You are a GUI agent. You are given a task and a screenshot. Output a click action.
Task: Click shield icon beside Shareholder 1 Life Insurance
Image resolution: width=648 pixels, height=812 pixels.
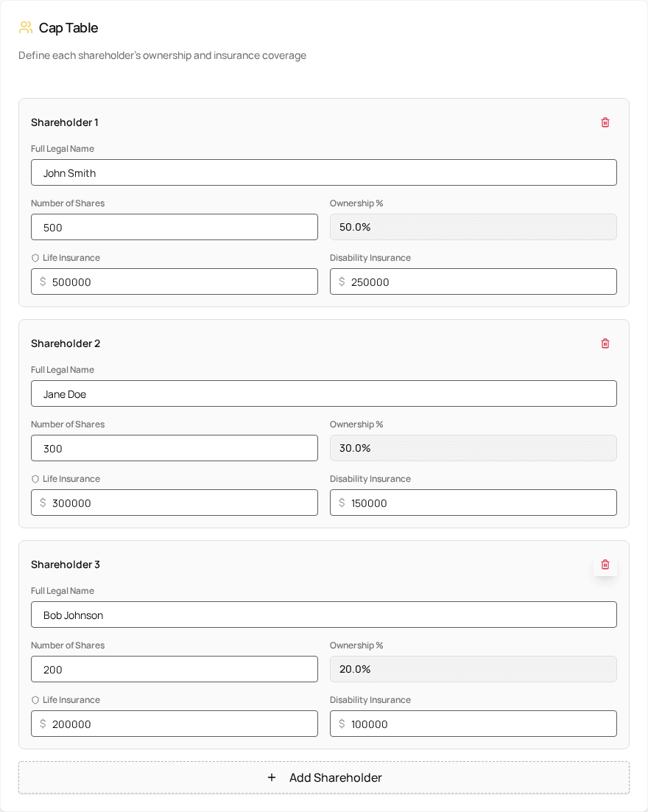35,258
